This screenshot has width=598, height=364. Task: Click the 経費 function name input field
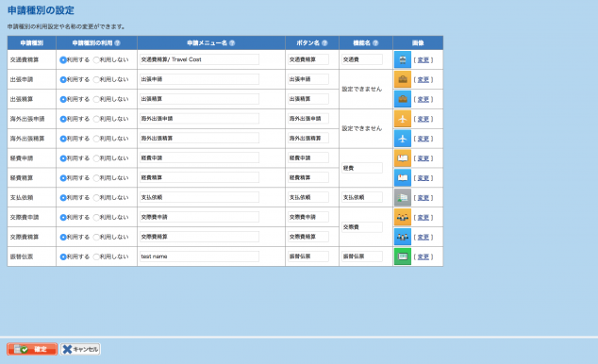click(362, 168)
